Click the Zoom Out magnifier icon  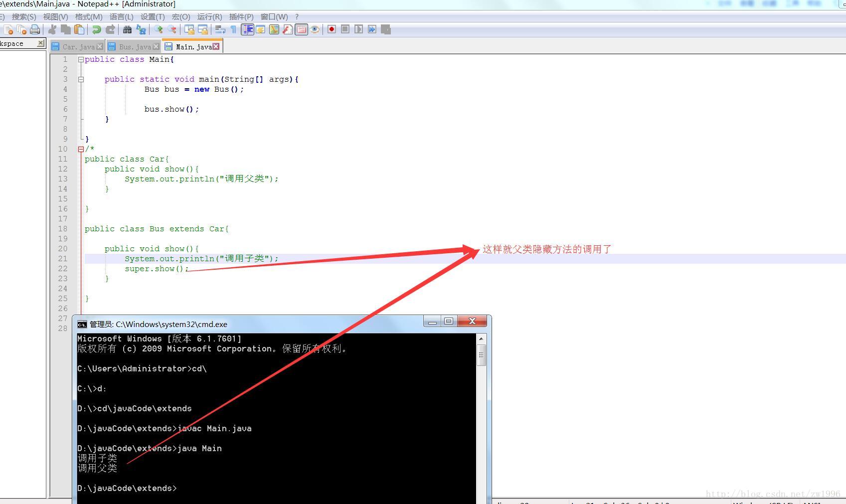(172, 29)
